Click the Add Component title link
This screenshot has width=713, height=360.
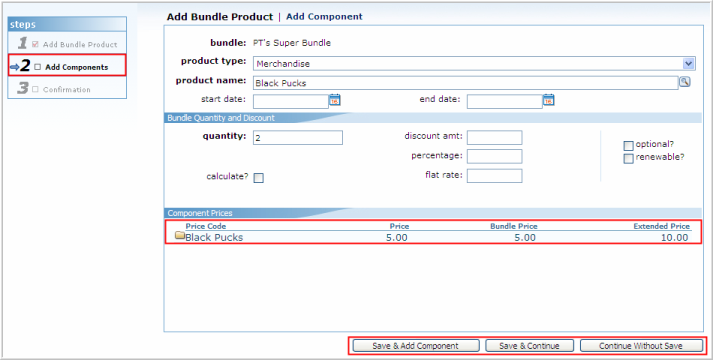point(324,16)
